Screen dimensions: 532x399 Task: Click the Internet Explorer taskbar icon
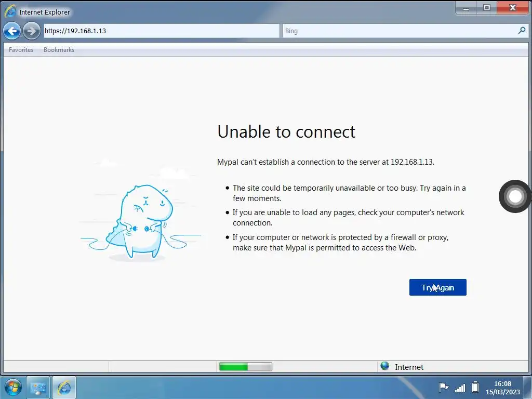[64, 388]
